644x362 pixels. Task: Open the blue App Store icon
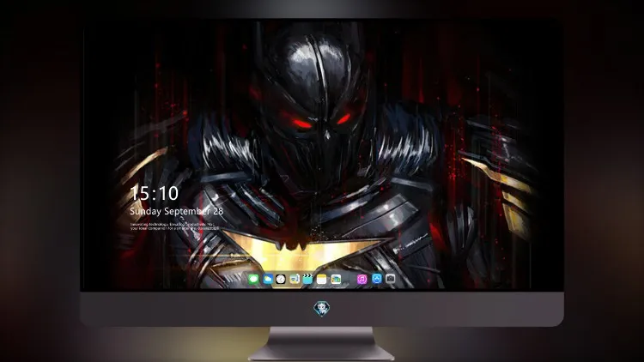pos(377,279)
